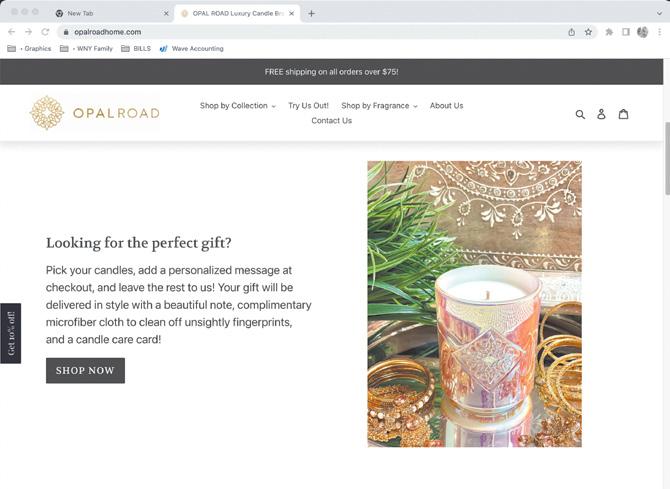The height and width of the screenshot is (489, 670).
Task: Click the Opal Road logo
Action: [94, 113]
